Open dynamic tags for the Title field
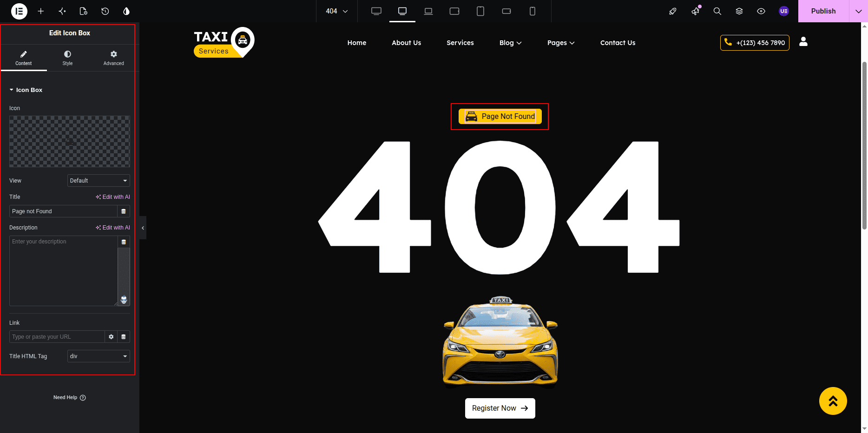868x433 pixels. (x=124, y=211)
